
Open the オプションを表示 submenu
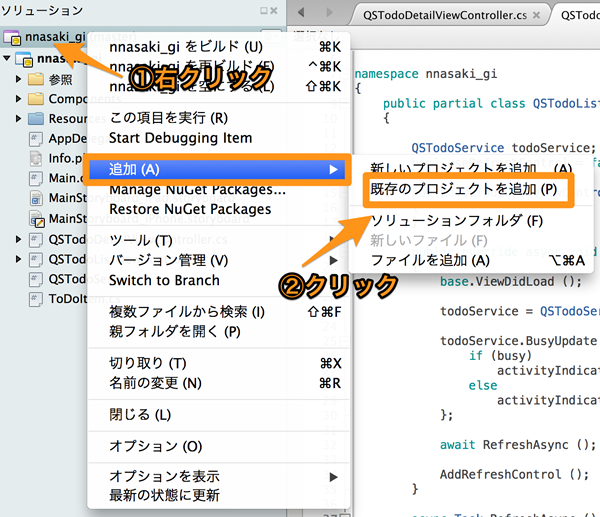click(x=218, y=477)
